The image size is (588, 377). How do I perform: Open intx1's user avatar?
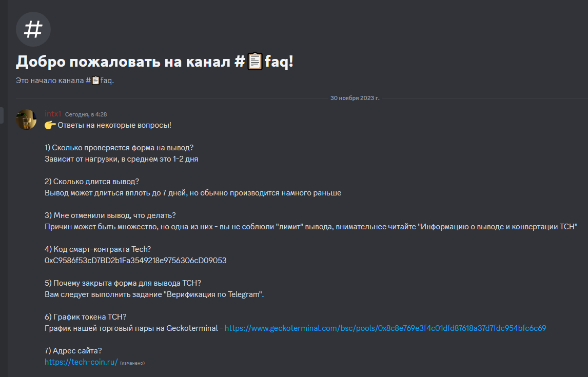pyautogui.click(x=26, y=120)
